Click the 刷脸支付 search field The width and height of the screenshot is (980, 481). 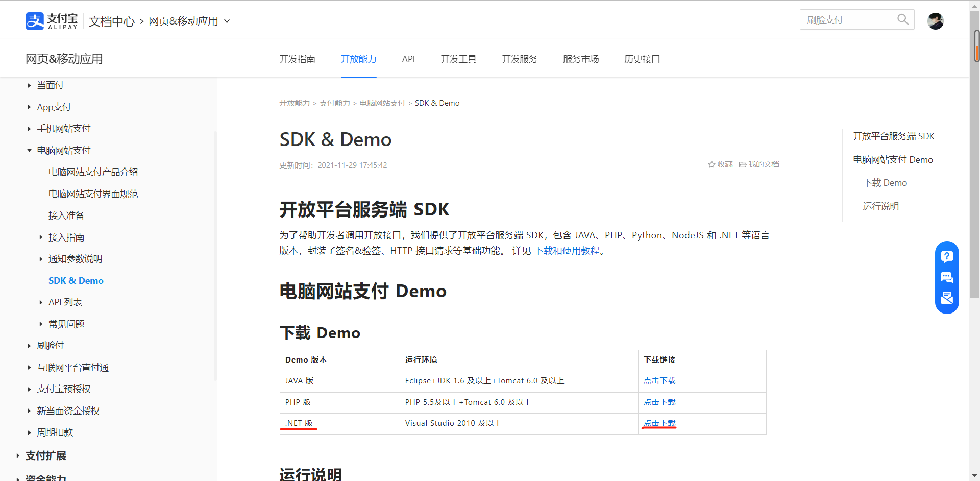coord(856,19)
